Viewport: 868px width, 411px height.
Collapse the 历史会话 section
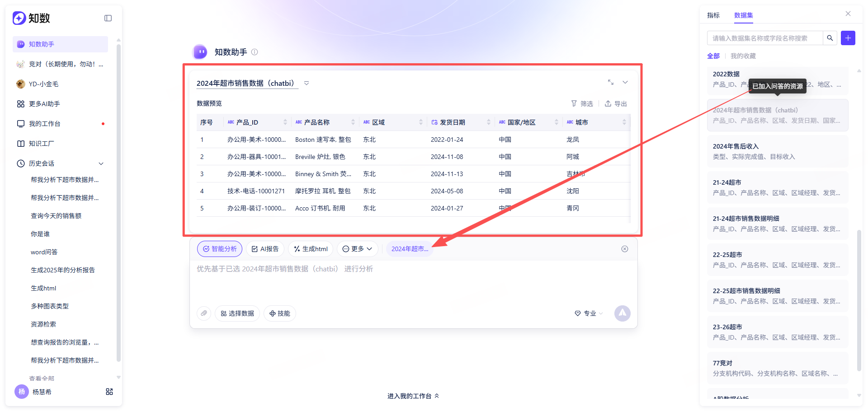(101, 163)
